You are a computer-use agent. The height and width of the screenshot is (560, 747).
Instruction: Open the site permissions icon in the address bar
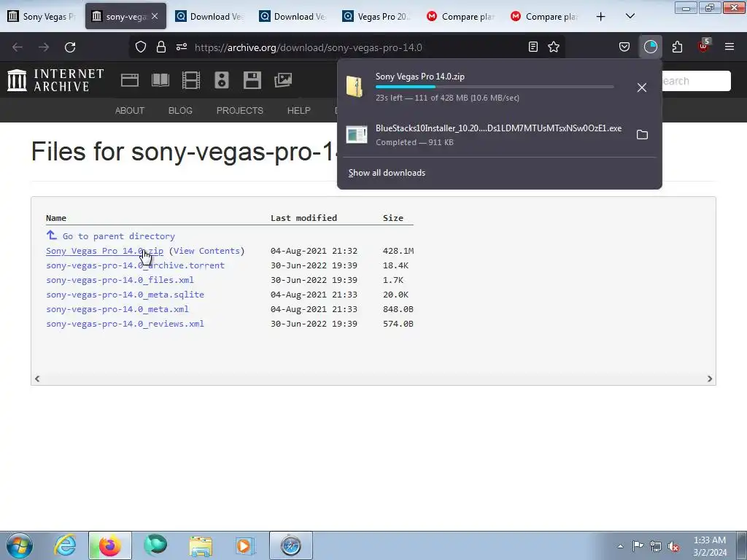[182, 47]
